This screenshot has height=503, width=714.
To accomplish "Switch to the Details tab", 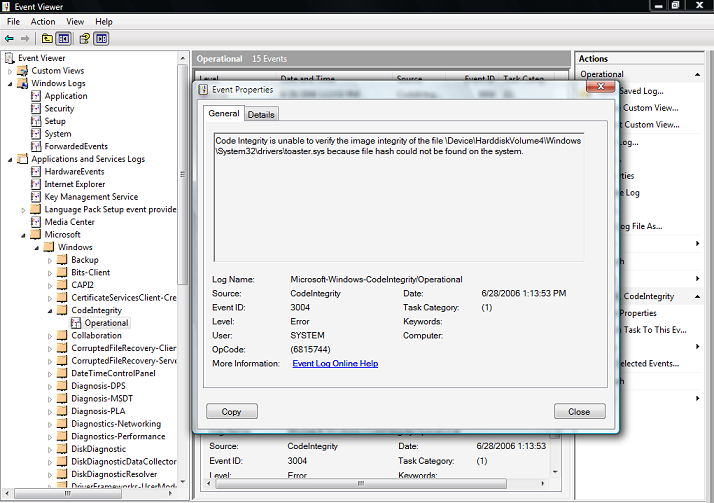I will coord(261,115).
